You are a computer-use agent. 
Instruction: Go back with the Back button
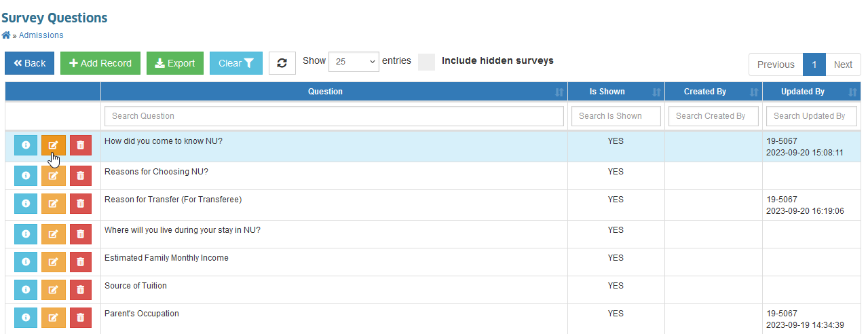(x=30, y=63)
